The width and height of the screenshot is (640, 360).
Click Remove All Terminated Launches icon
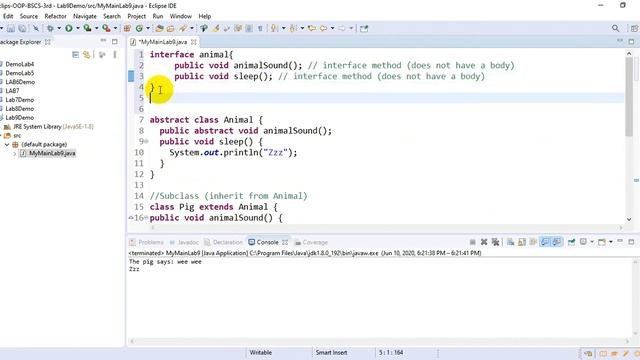pos(495,242)
